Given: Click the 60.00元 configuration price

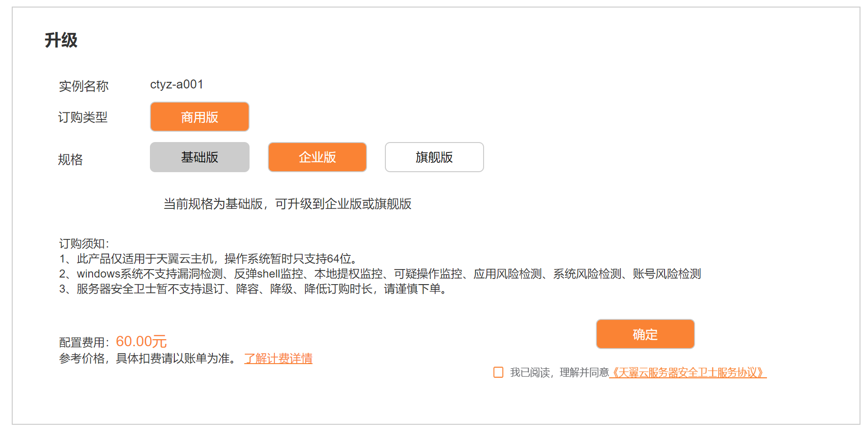Looking at the screenshot, I should [141, 341].
